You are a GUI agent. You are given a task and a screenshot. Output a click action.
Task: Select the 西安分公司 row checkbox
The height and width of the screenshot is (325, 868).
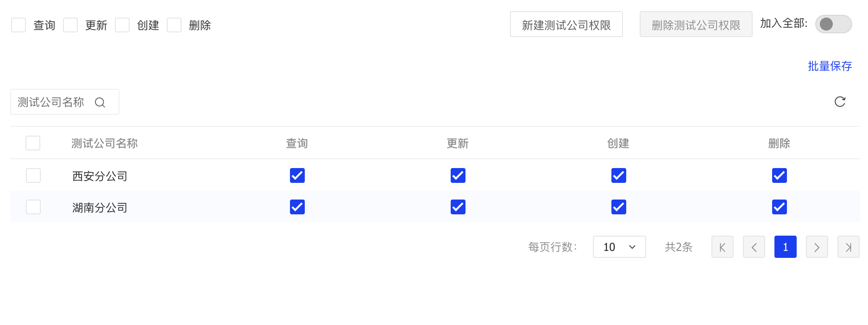pos(33,175)
